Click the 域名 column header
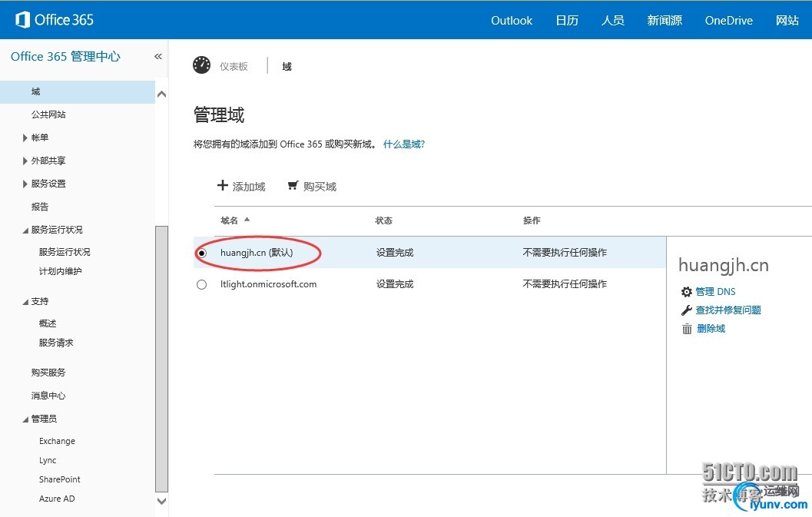 (x=230, y=220)
